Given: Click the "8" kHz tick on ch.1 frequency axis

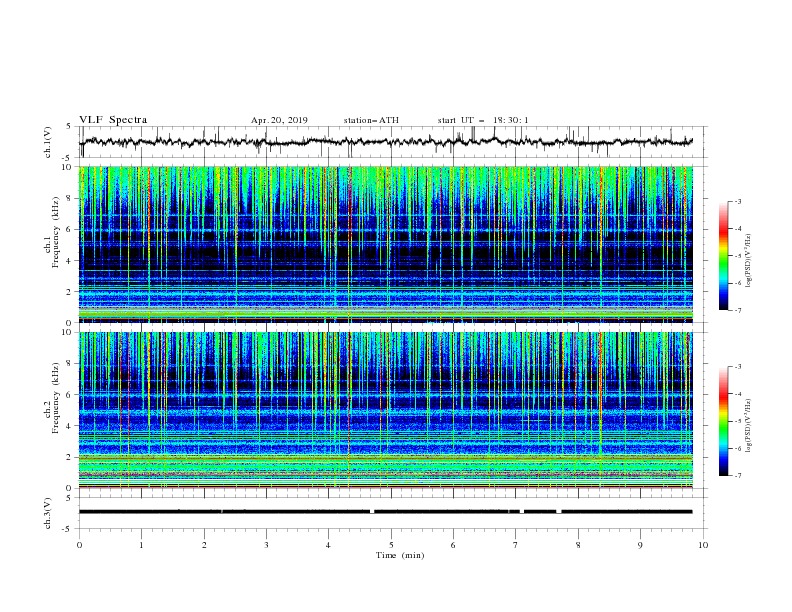Looking at the screenshot, I should pos(70,198).
